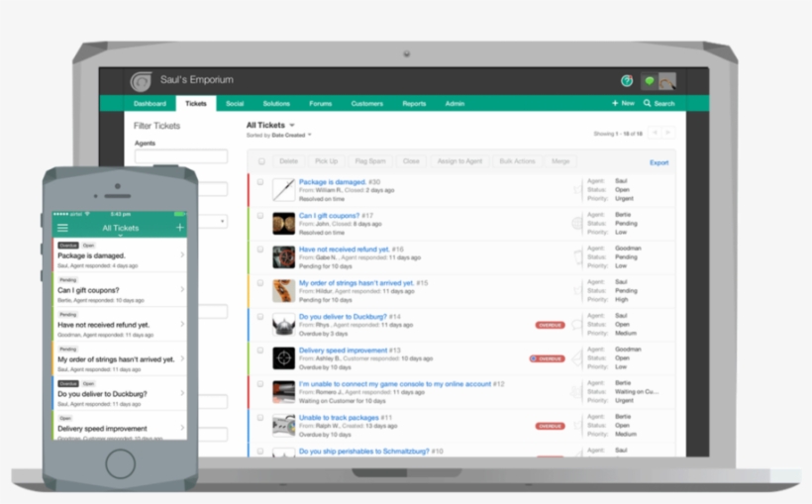812x504 pixels.
Task: Click globe source icon on gift coupons row
Action: 577,223
